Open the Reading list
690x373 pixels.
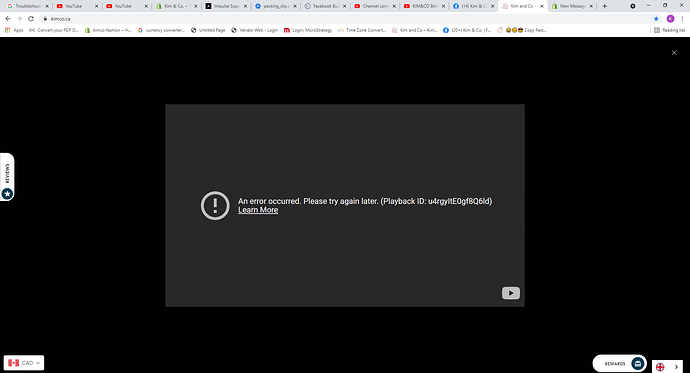[x=669, y=30]
